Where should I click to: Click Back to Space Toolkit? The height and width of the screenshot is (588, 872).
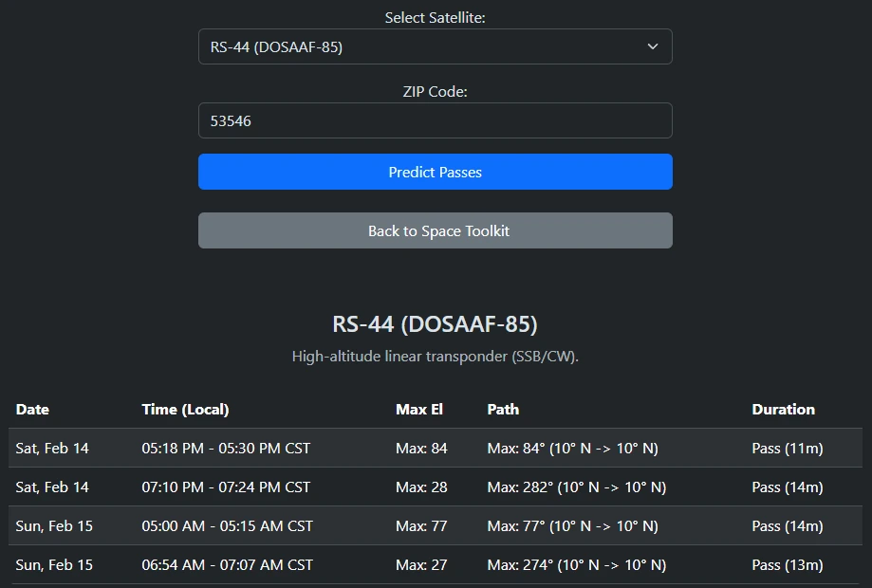click(x=435, y=230)
